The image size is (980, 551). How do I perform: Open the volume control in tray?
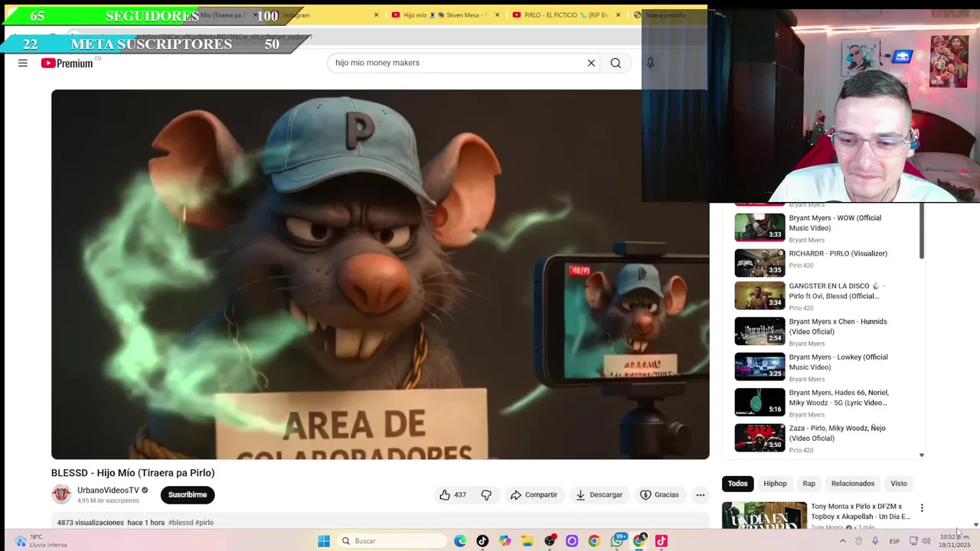[926, 541]
